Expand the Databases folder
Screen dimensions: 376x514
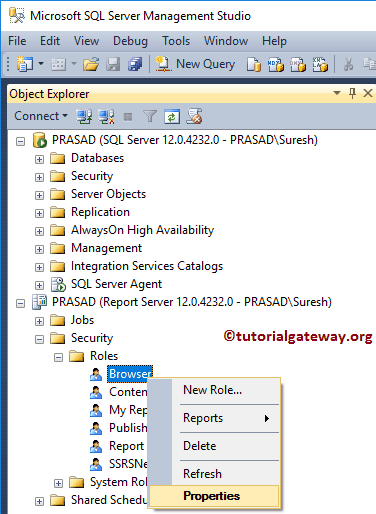(39, 159)
